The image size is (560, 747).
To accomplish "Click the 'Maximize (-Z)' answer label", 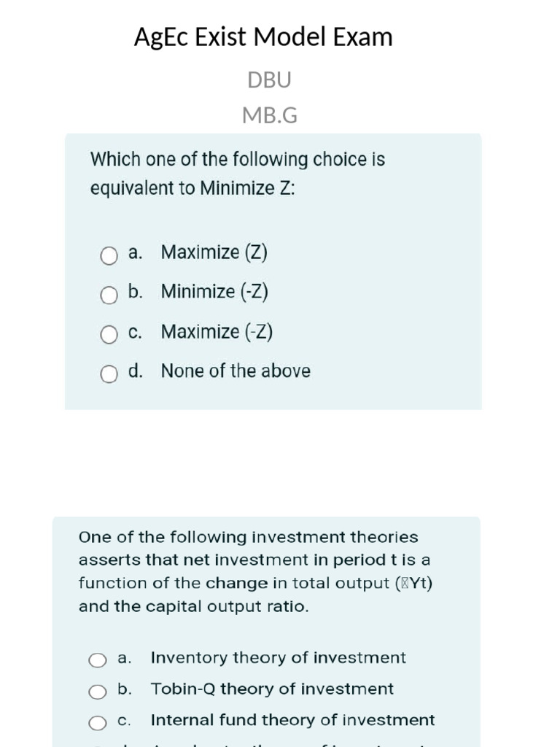I will point(217,332).
